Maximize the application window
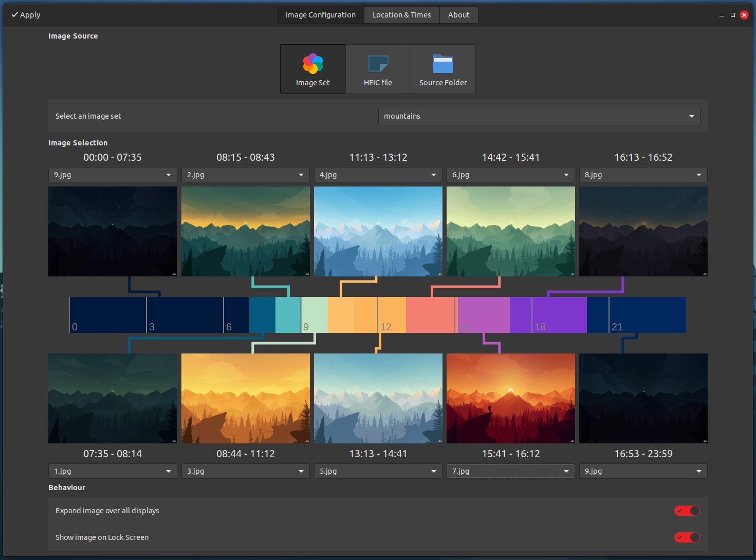 point(732,15)
